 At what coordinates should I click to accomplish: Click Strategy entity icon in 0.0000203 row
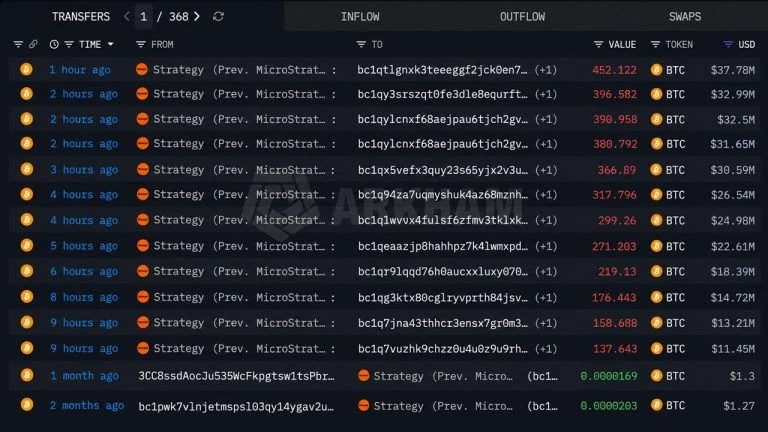[363, 406]
